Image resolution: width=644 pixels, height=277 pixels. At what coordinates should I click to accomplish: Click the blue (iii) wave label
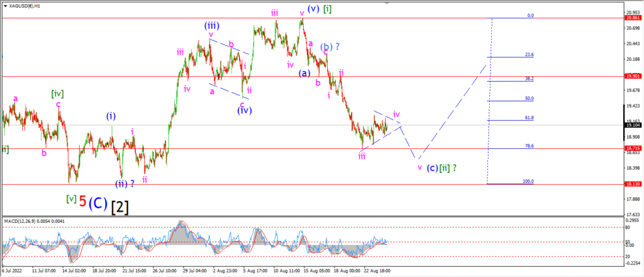coord(211,26)
